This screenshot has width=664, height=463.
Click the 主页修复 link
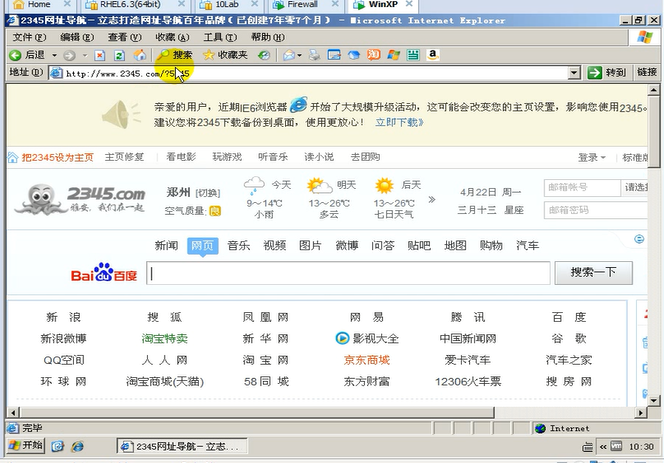click(x=124, y=157)
